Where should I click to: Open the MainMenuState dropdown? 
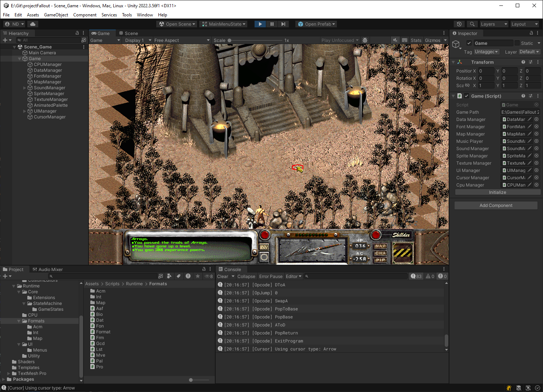point(224,24)
